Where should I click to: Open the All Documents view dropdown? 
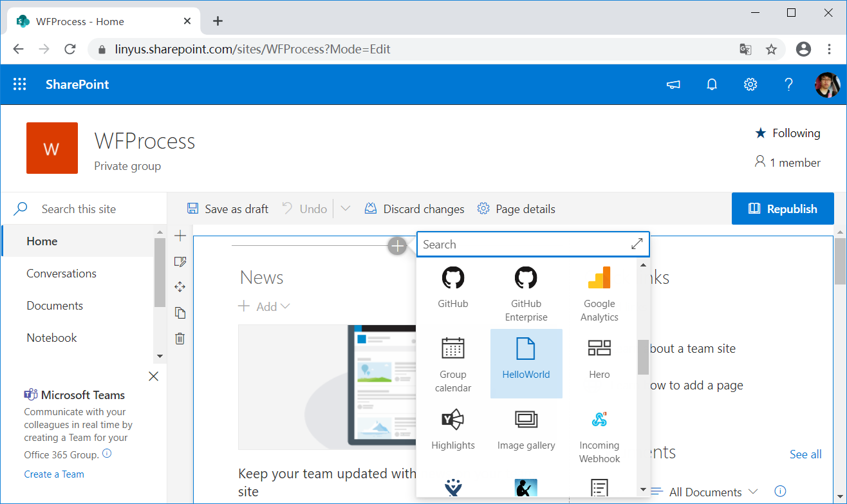754,491
